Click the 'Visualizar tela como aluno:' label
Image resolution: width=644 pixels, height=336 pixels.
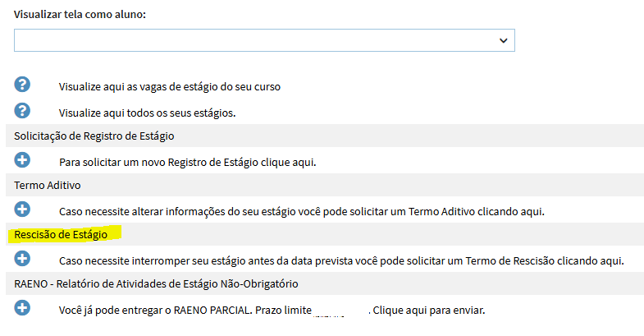click(80, 16)
